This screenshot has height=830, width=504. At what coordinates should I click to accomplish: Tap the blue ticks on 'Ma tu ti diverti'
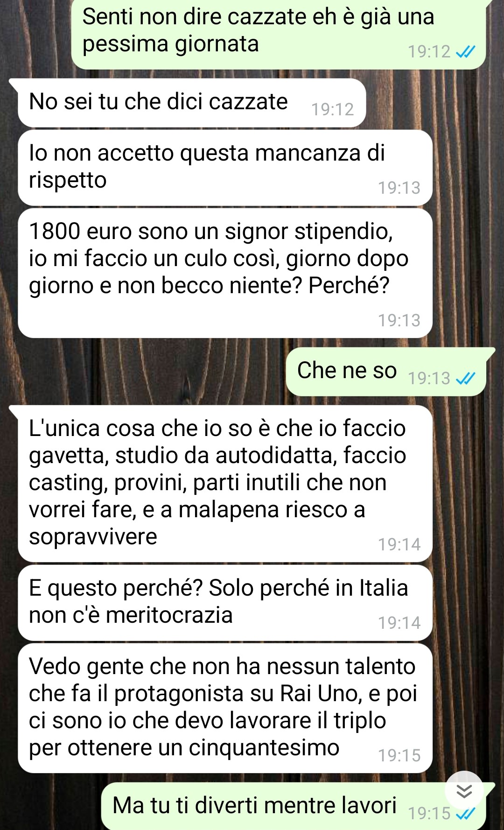pos(465,814)
